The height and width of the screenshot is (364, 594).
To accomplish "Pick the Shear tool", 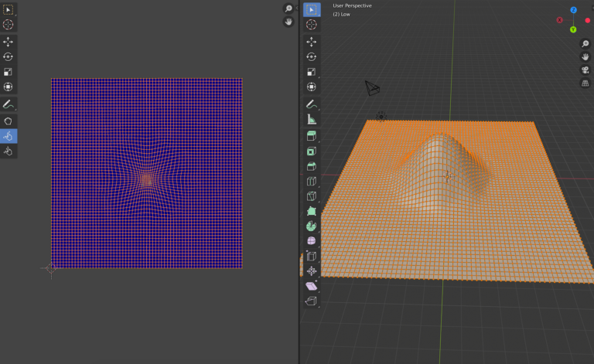I will [x=312, y=286].
